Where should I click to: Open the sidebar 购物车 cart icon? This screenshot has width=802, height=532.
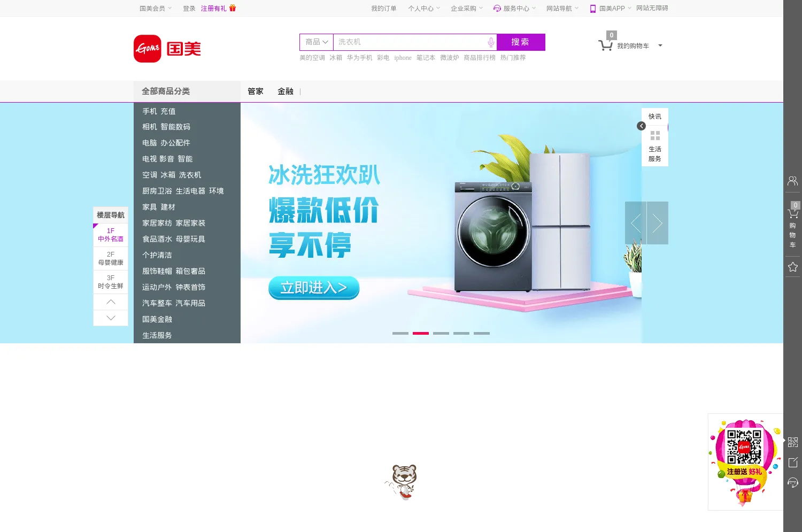[792, 214]
